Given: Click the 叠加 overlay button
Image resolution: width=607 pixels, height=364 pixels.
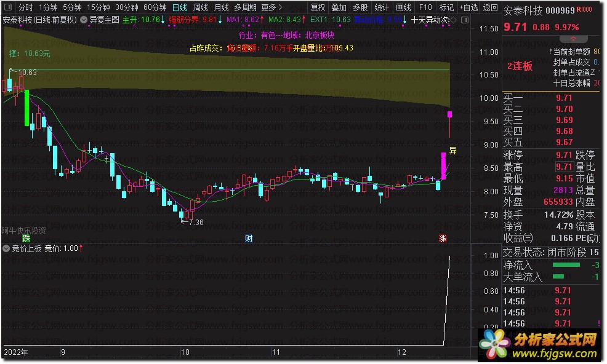Looking at the screenshot, I should click(x=339, y=7).
